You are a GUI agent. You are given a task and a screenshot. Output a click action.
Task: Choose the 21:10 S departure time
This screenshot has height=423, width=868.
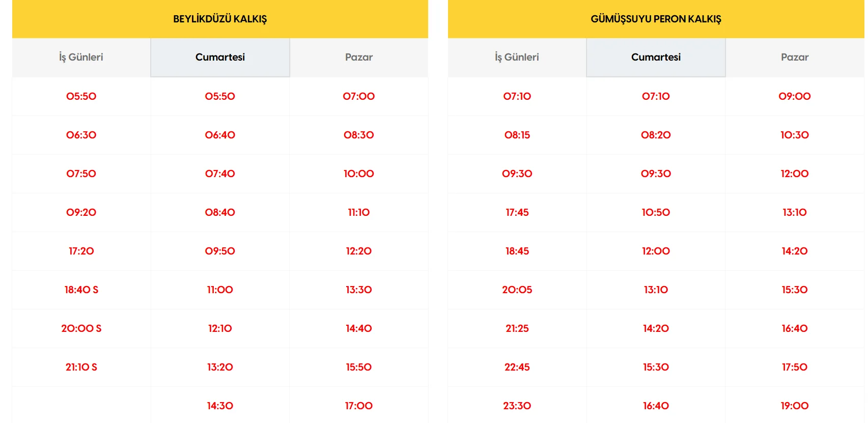(x=81, y=367)
